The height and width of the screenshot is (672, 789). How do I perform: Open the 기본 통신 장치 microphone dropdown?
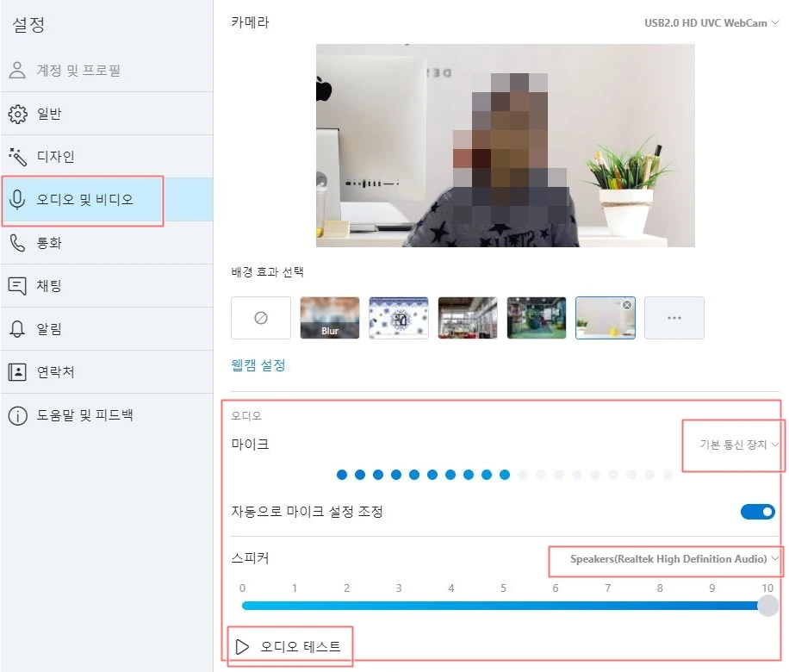733,445
